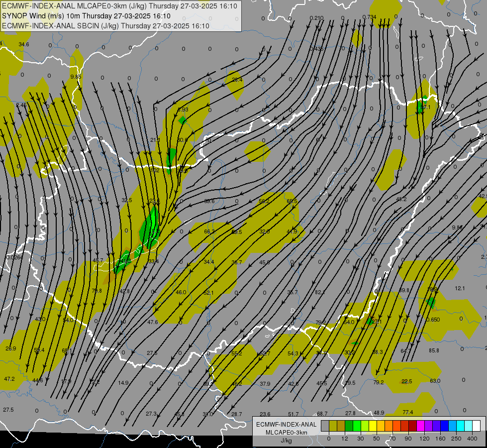Click the map value 28.4
The height and width of the screenshot is (448, 487).
(x=237, y=80)
